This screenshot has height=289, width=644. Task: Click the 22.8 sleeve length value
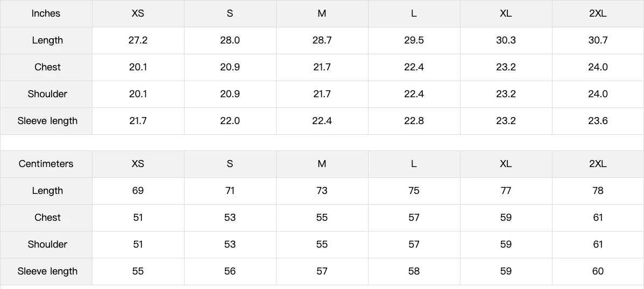[x=414, y=121]
